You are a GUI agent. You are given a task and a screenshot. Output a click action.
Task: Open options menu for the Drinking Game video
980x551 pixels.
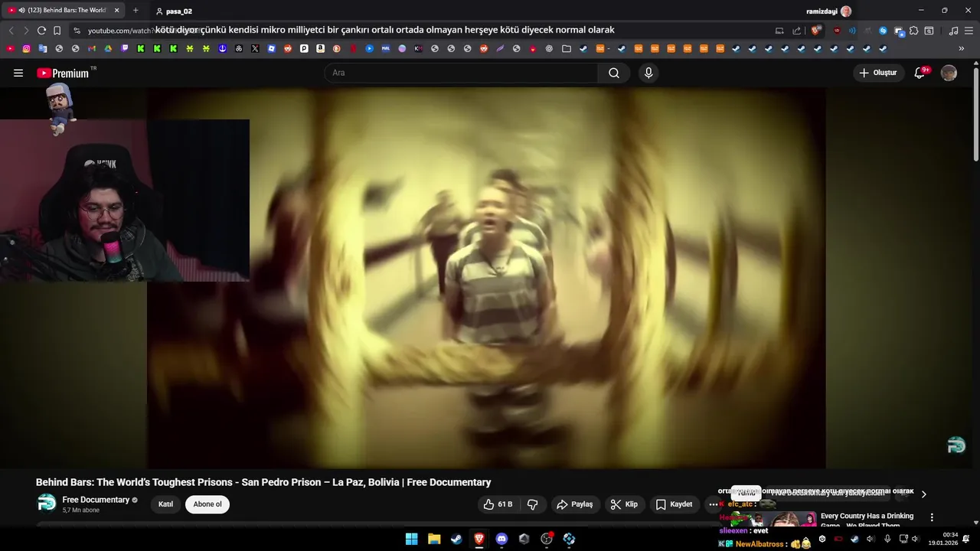[x=932, y=517]
